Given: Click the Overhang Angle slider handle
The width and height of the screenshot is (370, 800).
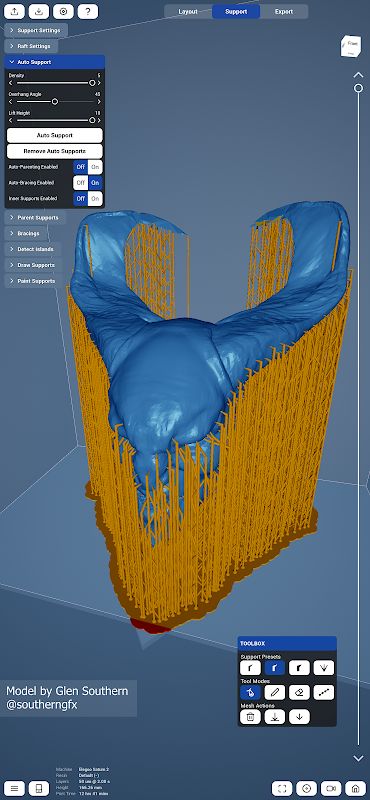Looking at the screenshot, I should point(55,102).
